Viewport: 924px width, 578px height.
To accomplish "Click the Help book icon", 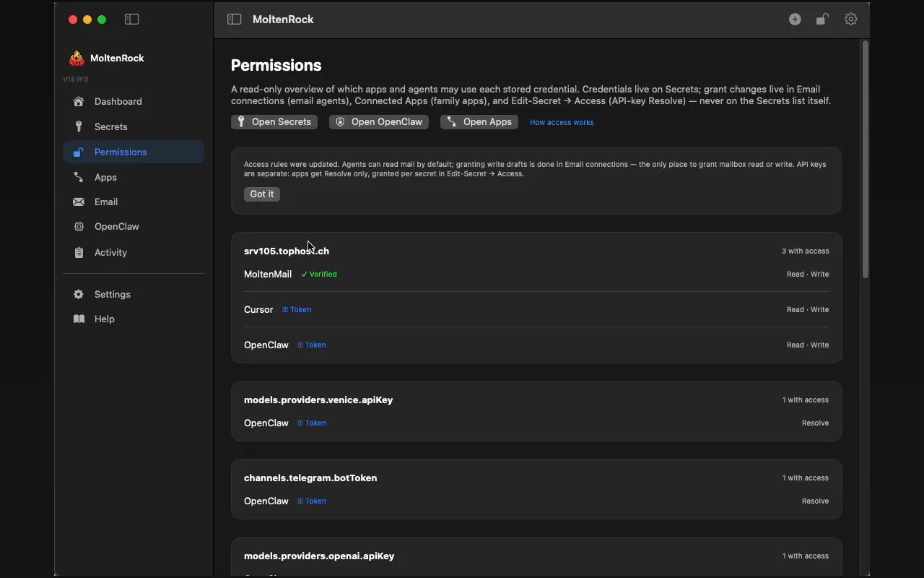I will coord(79,319).
